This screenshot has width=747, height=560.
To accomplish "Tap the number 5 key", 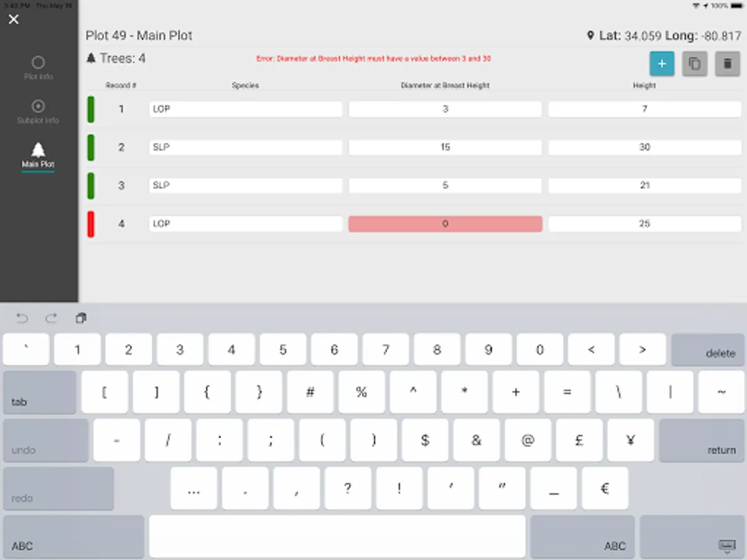I will [x=283, y=350].
